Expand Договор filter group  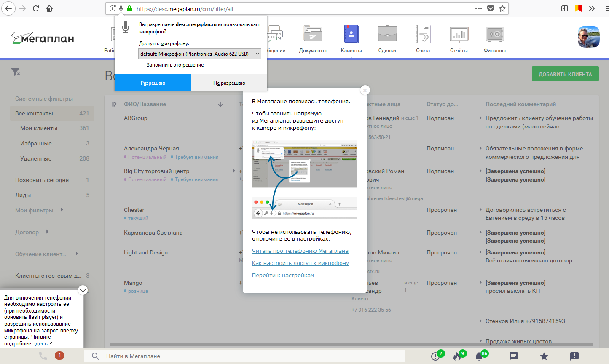tap(47, 232)
